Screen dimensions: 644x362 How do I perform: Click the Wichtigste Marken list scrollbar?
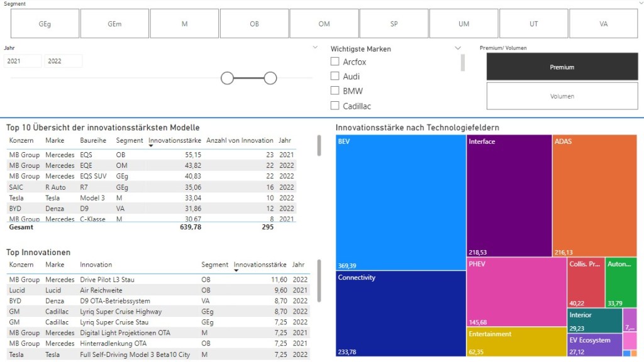(x=464, y=63)
